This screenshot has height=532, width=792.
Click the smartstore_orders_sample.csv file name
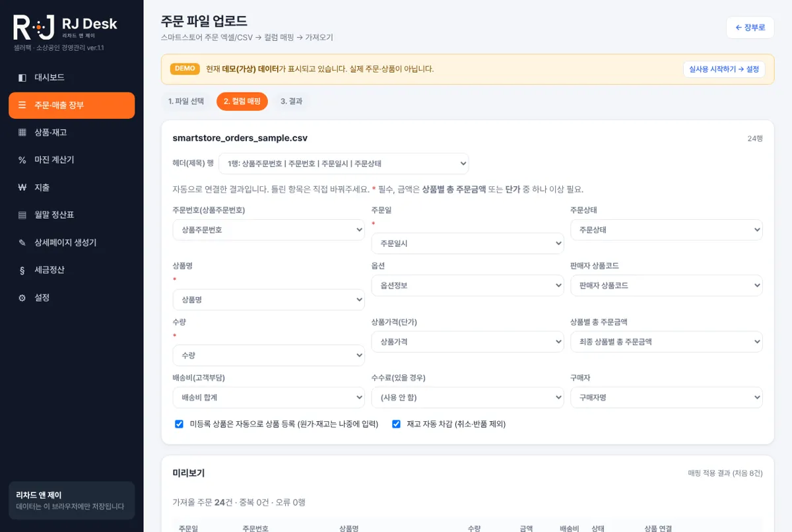click(240, 138)
